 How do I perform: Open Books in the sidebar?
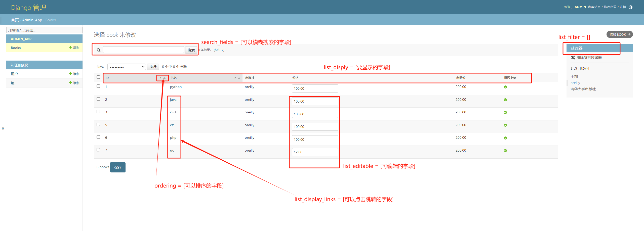click(x=16, y=48)
